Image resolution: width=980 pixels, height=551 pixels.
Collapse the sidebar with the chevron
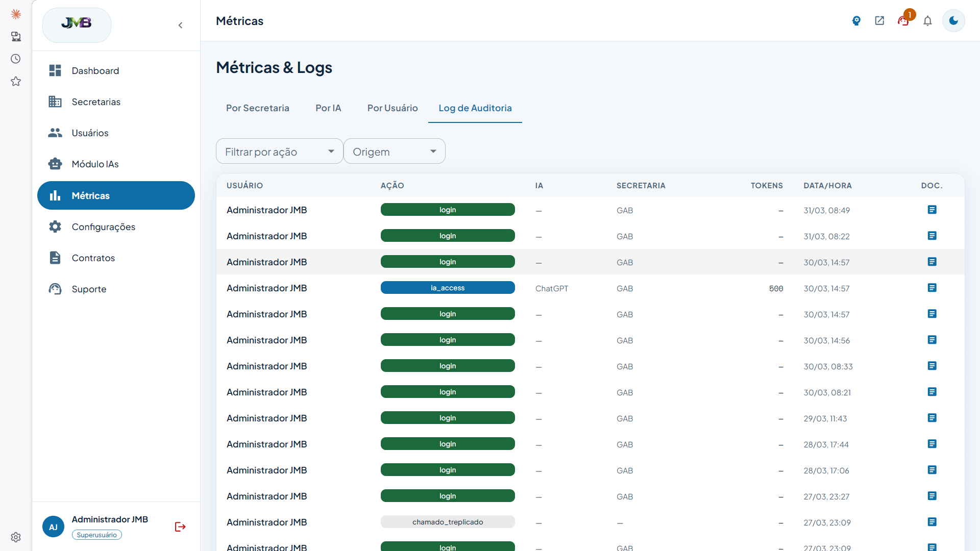(x=180, y=25)
